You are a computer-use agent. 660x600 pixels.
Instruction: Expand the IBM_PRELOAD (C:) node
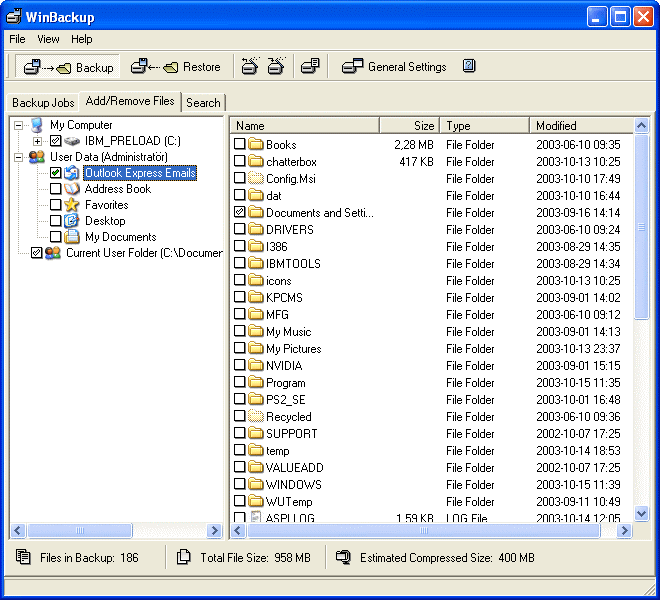[x=37, y=141]
